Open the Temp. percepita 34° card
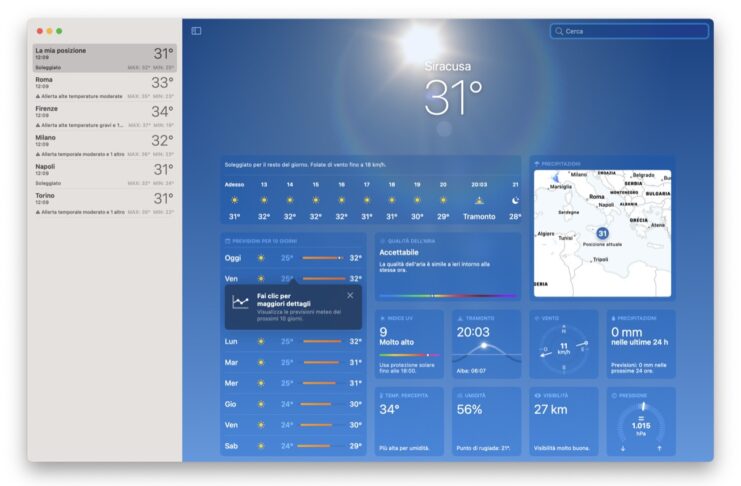 pos(409,422)
